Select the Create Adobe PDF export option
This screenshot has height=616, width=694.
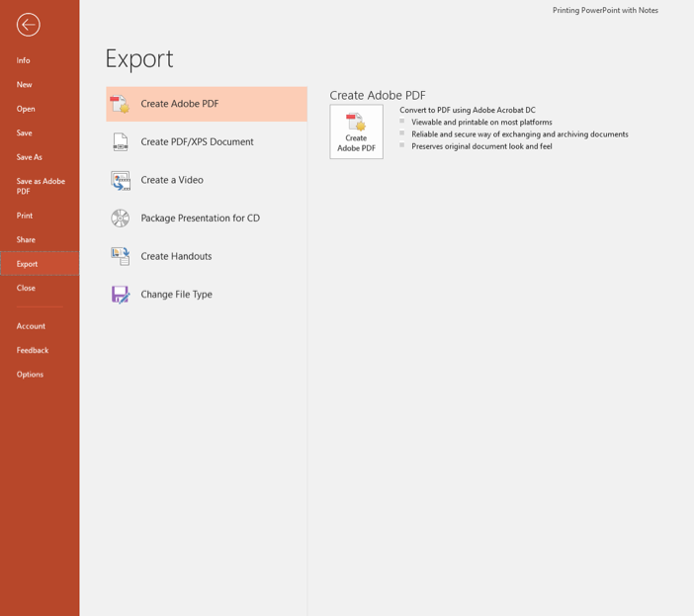(x=207, y=104)
